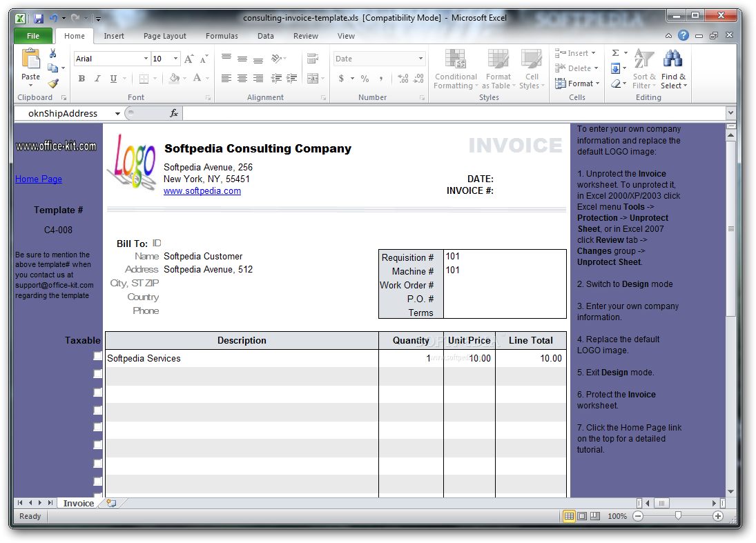
Task: Open the Date number format dropdown
Action: tap(421, 59)
